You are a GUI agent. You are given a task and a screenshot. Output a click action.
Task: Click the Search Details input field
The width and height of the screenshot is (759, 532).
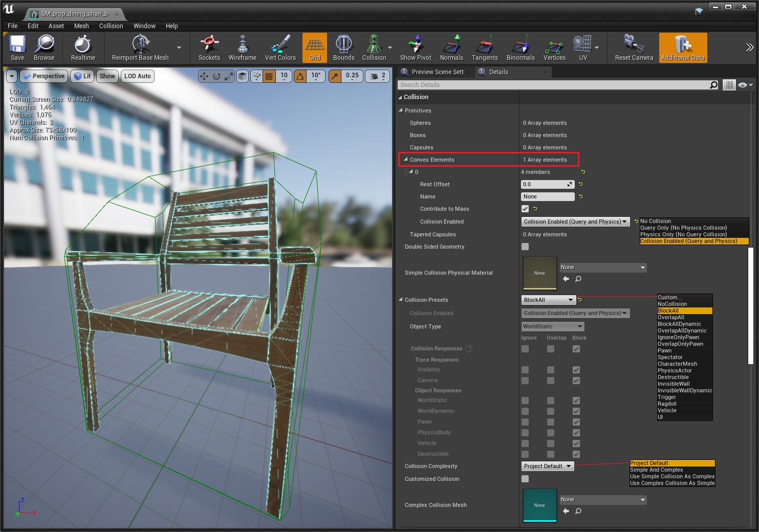553,85
